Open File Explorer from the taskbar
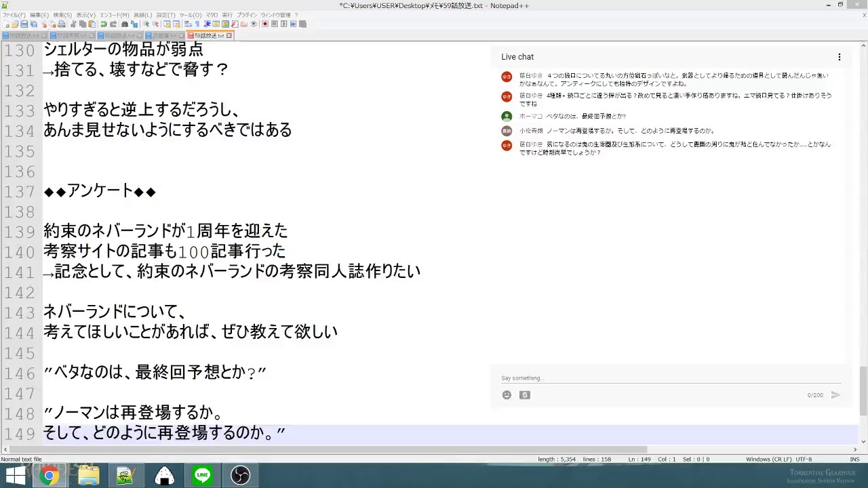Image resolution: width=868 pixels, height=488 pixels. pyautogui.click(x=88, y=476)
